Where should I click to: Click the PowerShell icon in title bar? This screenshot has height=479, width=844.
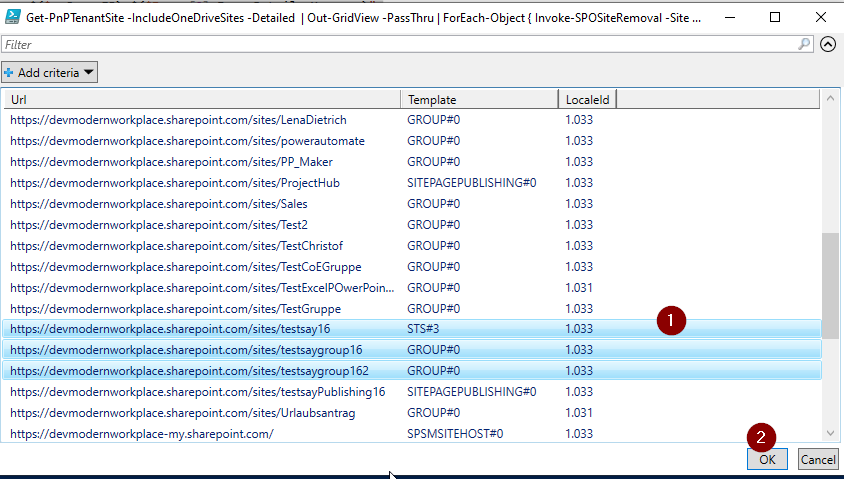[x=13, y=17]
